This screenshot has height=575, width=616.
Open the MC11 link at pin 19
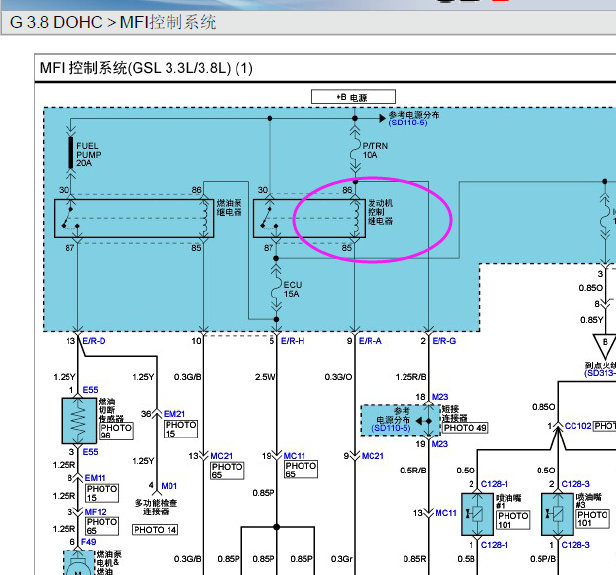pos(294,456)
